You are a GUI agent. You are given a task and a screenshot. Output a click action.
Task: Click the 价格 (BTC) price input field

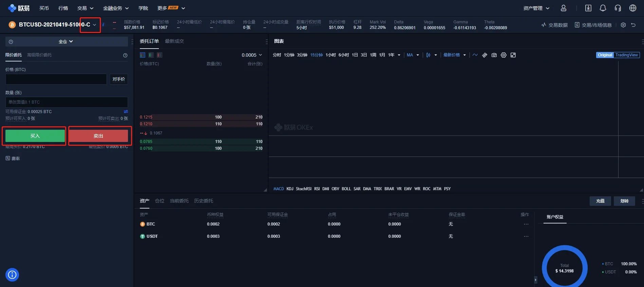56,79
